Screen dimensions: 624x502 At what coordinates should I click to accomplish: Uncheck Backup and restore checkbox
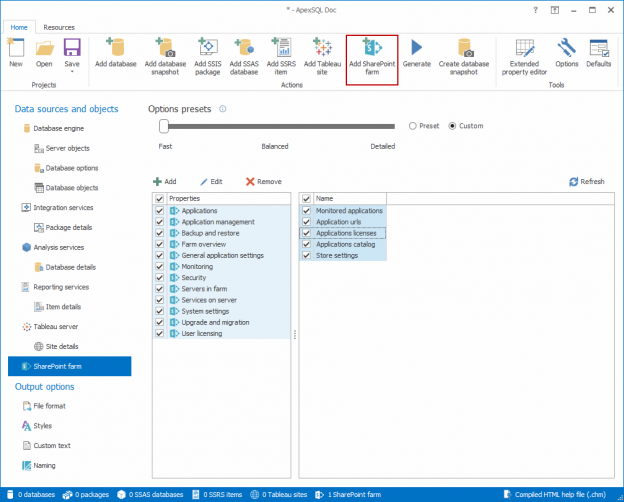tap(160, 233)
